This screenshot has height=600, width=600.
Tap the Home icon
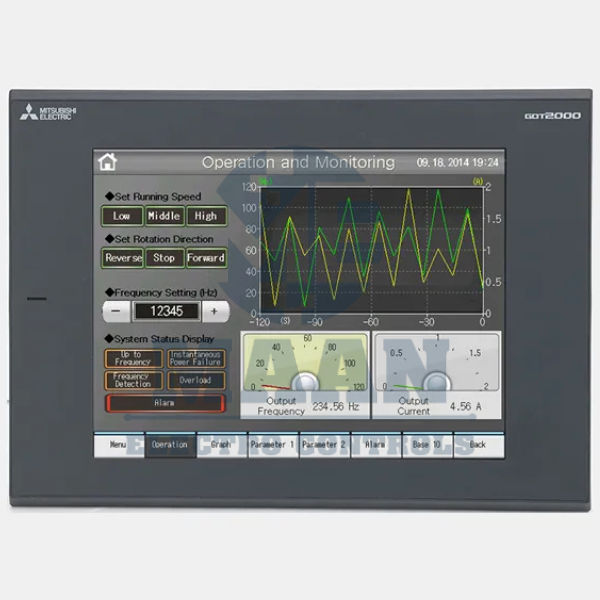108,162
